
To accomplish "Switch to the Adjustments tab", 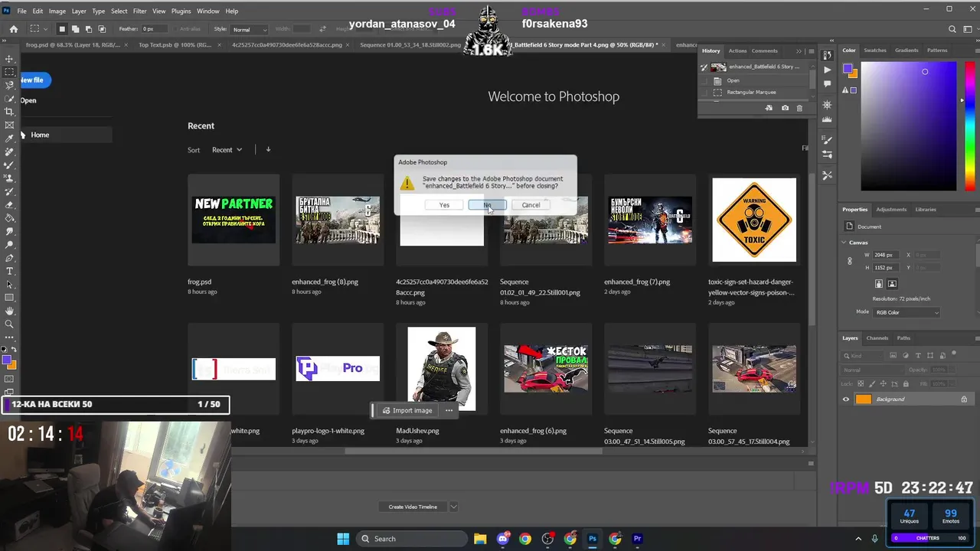I will point(891,209).
